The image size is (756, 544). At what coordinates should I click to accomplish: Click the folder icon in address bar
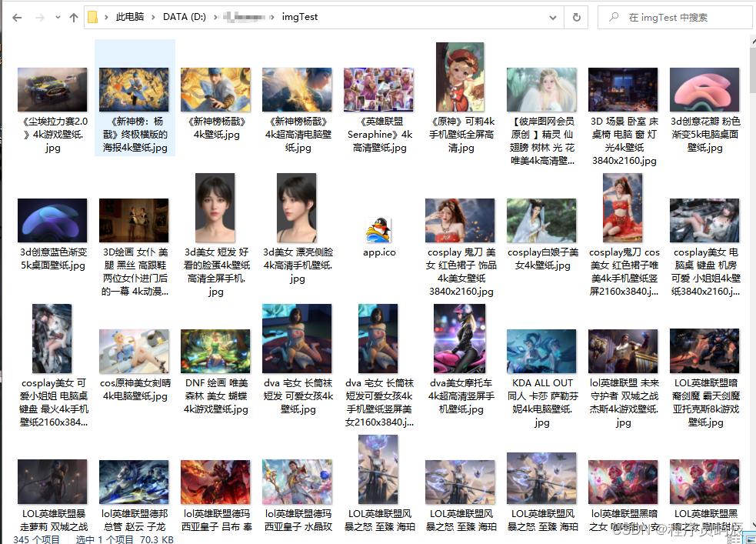92,18
